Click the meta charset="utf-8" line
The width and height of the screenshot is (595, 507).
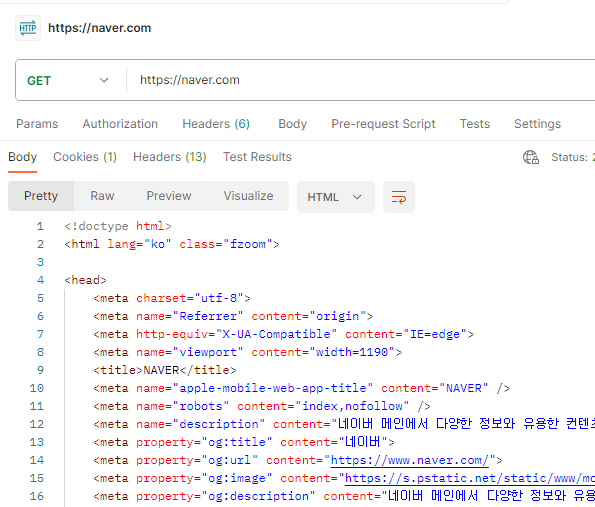coord(172,298)
